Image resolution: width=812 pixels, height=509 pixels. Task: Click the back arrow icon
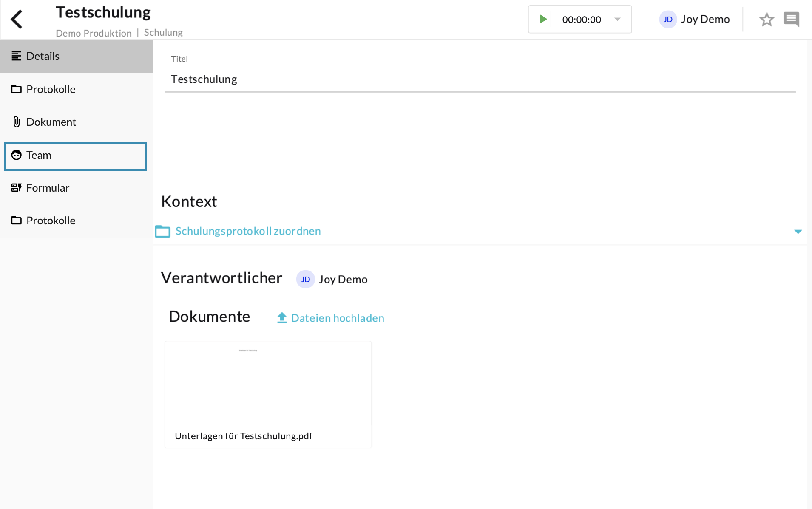point(17,20)
